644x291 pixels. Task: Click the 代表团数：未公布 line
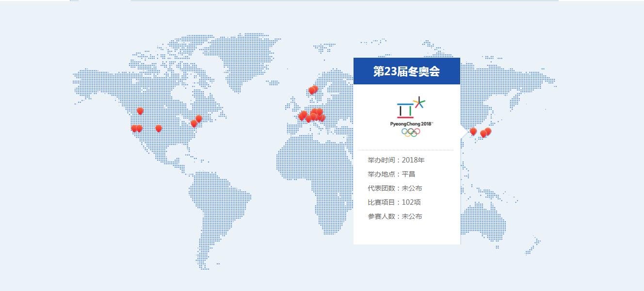(395, 188)
